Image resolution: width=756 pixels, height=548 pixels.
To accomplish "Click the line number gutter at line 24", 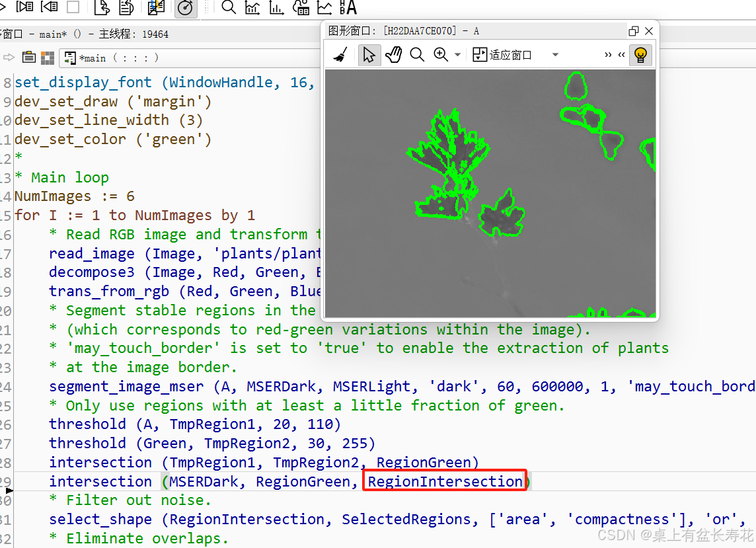I will coord(6,387).
